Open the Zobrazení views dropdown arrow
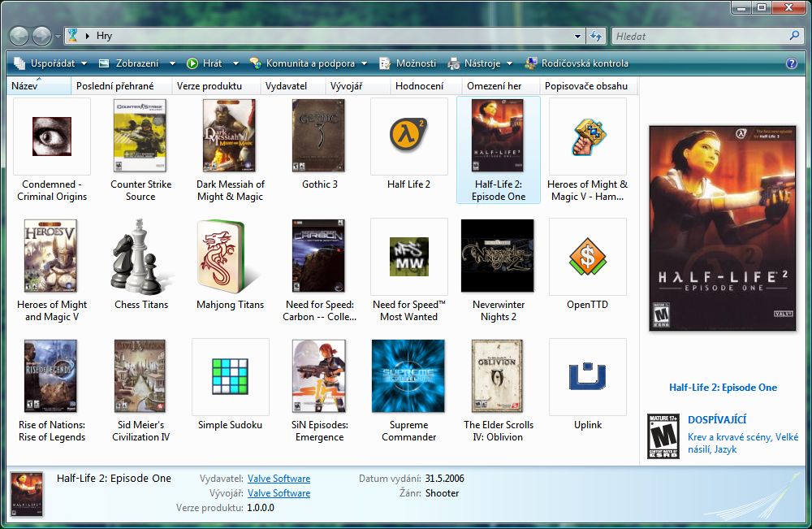Screen dimensions: 812x529 [172, 63]
